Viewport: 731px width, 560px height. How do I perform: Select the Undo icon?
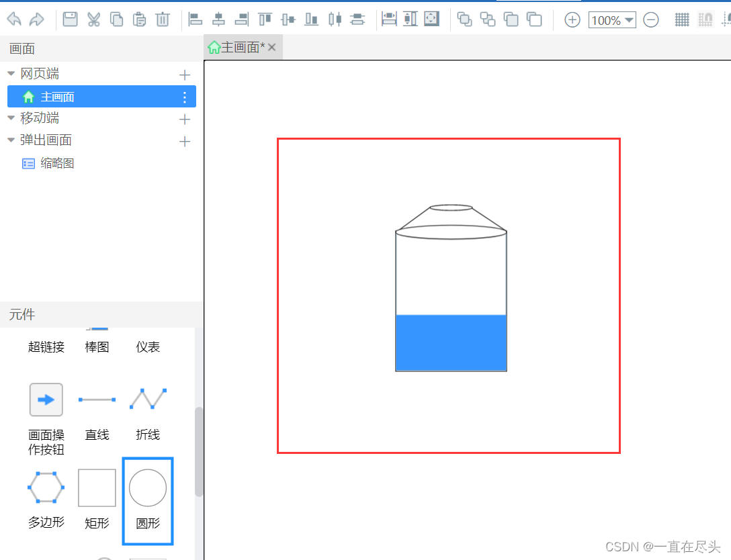click(x=13, y=19)
